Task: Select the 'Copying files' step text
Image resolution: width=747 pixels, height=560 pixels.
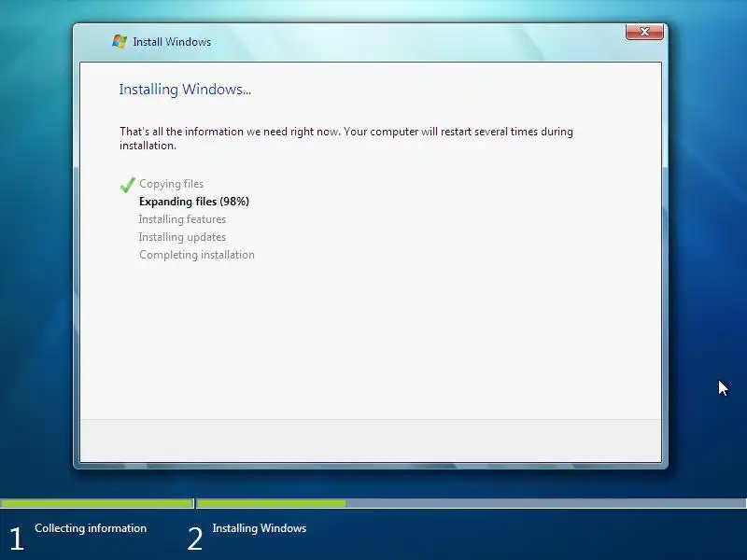Action: [171, 184]
